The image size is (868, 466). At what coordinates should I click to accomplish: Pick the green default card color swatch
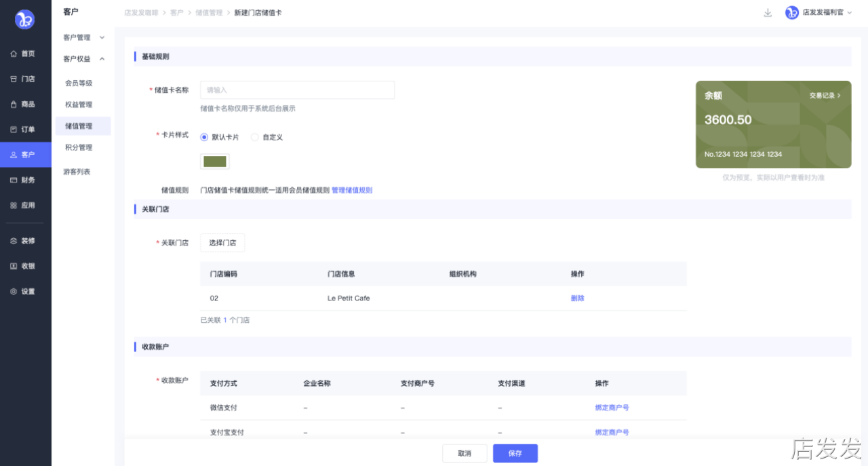pos(215,161)
